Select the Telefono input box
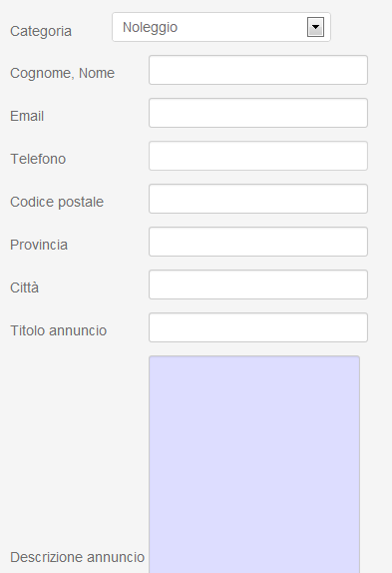392x573 pixels. pos(258,156)
